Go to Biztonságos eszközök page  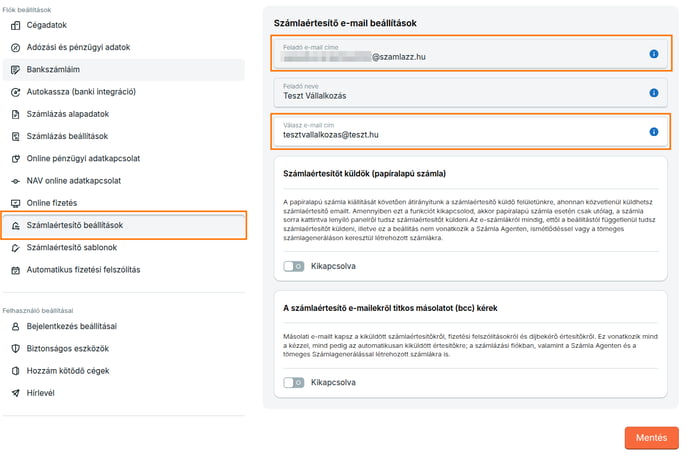[x=123, y=349]
